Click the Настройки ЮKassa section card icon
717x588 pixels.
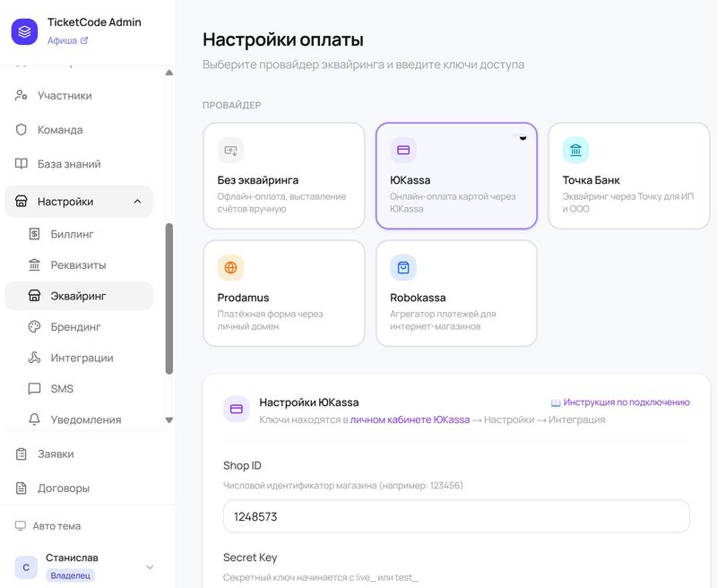click(237, 409)
